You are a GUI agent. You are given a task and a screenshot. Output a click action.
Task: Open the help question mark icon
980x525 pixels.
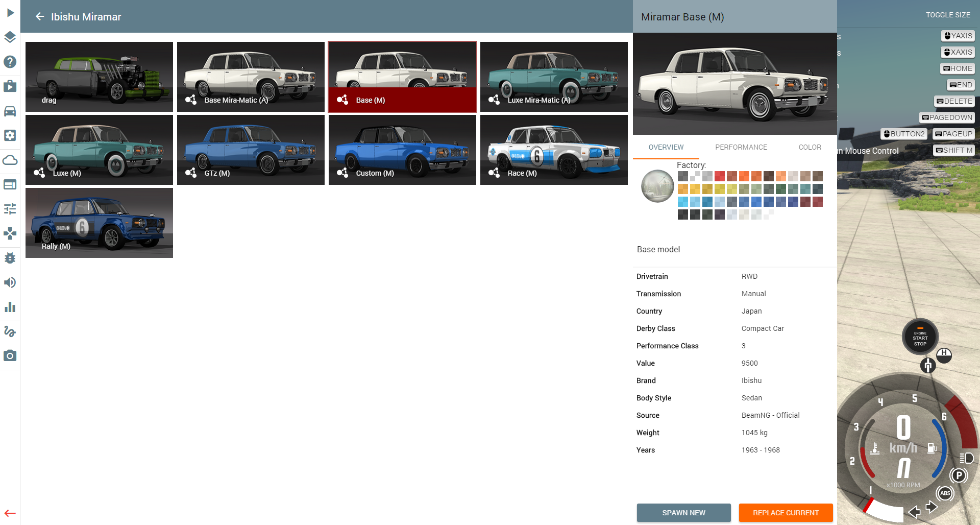click(x=10, y=62)
